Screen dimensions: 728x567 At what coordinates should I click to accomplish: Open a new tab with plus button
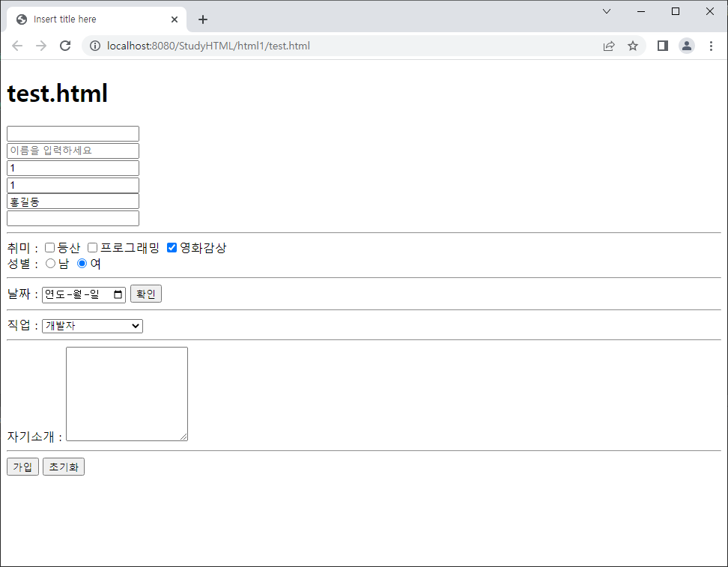coord(203,19)
